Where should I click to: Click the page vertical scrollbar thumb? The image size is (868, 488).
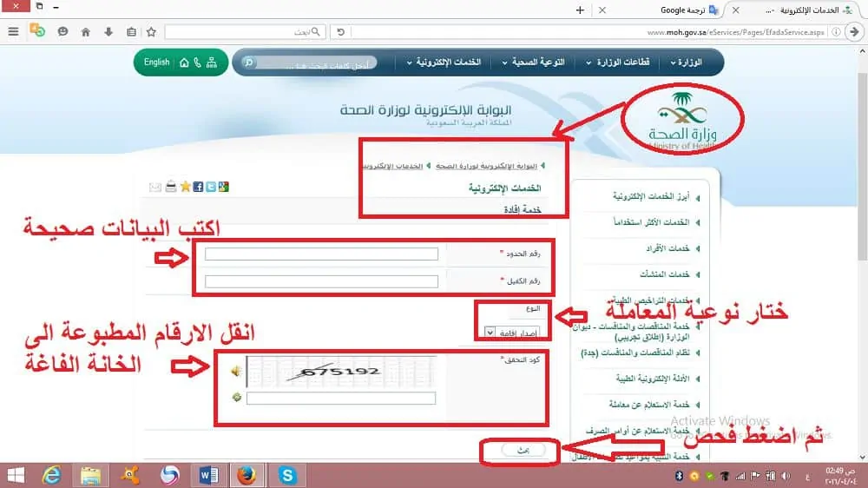pyautogui.click(x=862, y=166)
